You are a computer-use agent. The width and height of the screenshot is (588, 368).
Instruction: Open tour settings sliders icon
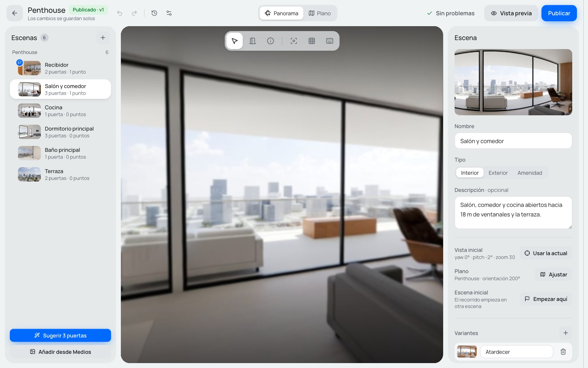click(169, 13)
